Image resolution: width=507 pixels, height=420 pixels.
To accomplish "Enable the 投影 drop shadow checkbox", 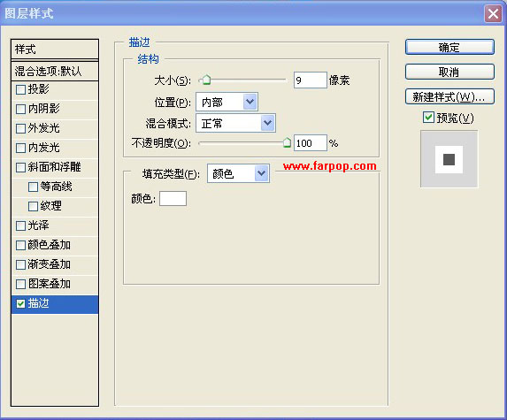I will (x=20, y=89).
